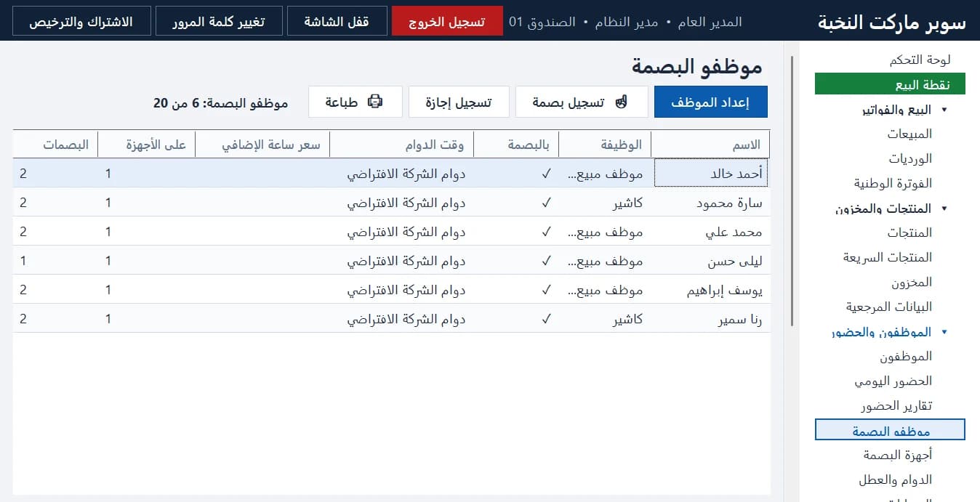This screenshot has width=980, height=502.
Task: Open الموظفون page
Action: click(x=906, y=356)
